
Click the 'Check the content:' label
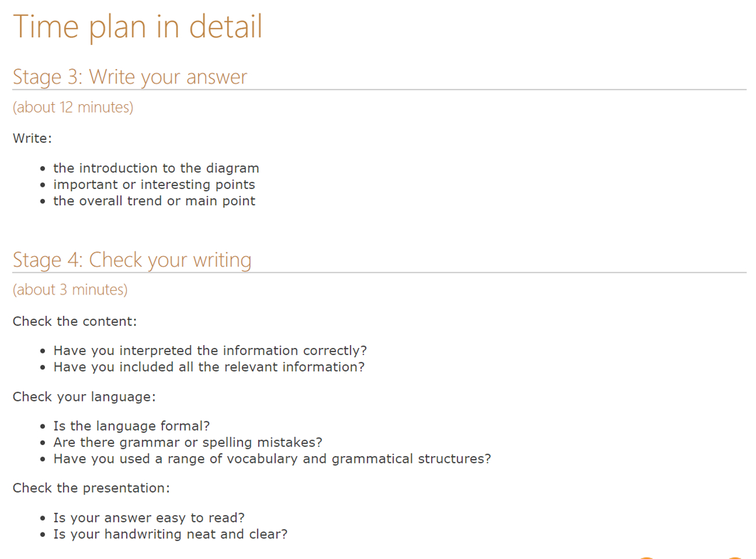[74, 322]
